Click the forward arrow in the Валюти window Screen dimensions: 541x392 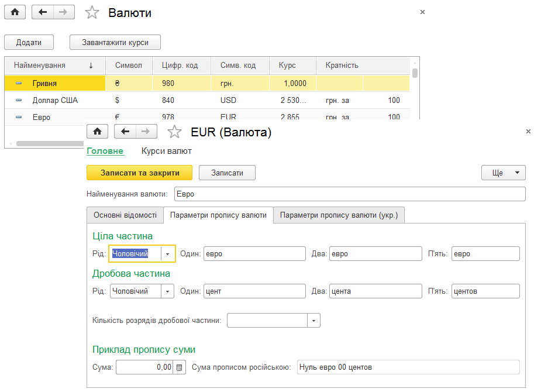click(x=64, y=12)
